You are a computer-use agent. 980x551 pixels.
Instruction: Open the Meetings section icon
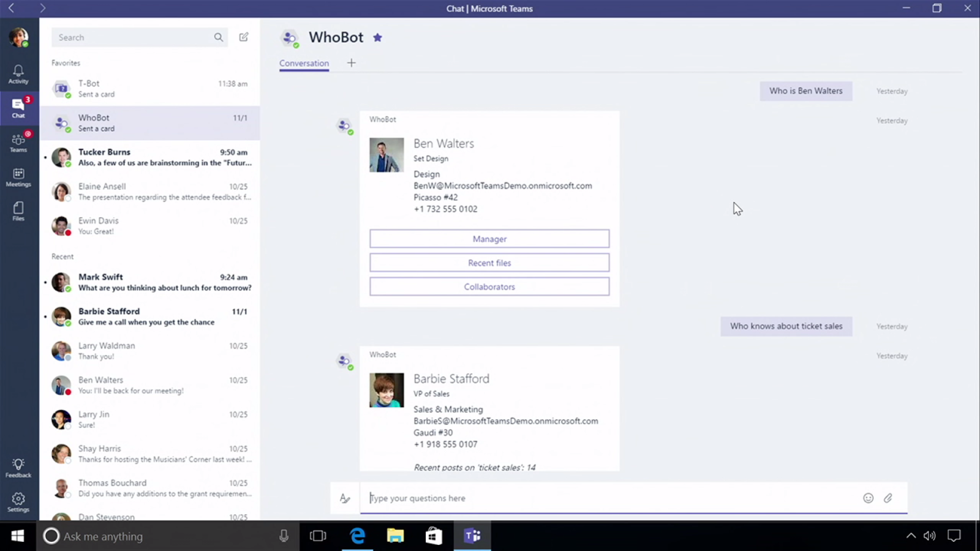click(x=18, y=177)
